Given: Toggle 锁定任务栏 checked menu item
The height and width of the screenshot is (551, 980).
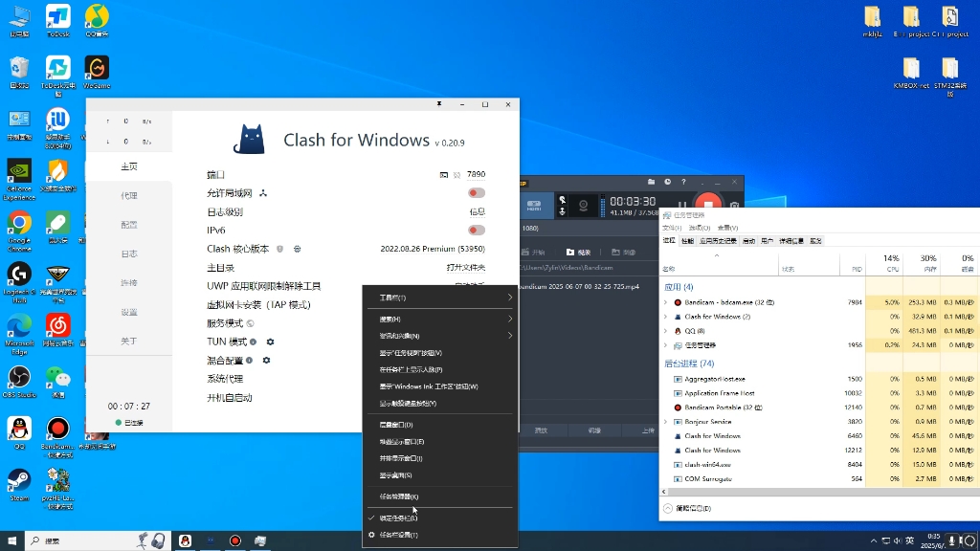Looking at the screenshot, I should (x=440, y=518).
